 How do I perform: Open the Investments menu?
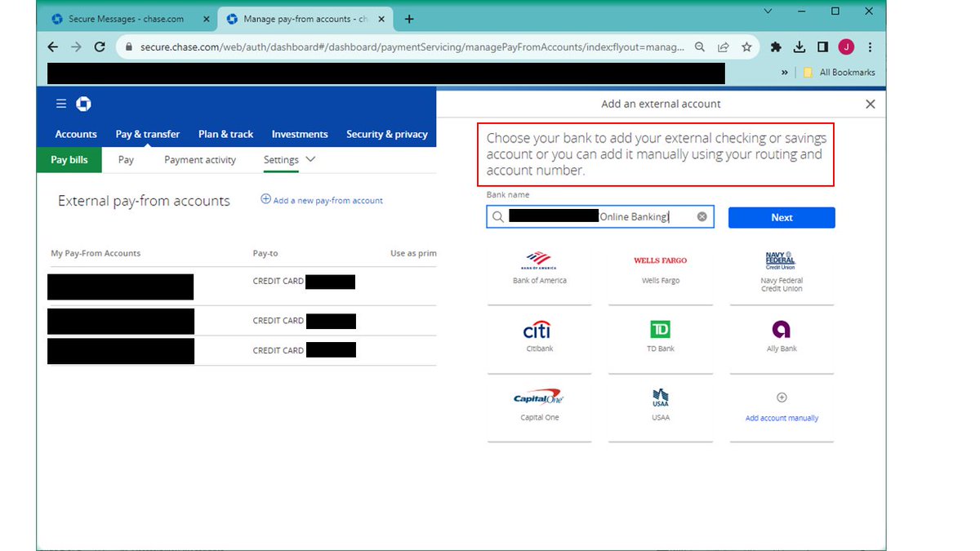coord(300,134)
